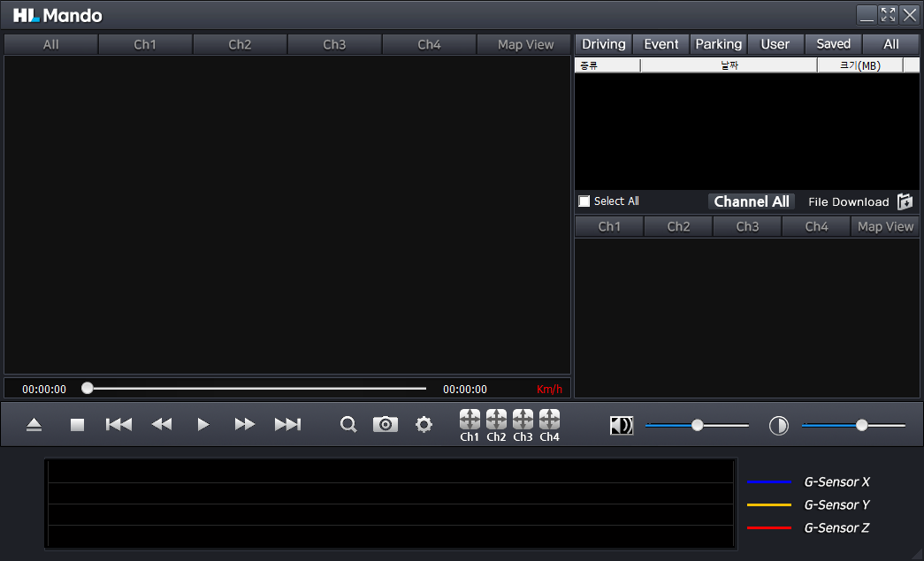Image resolution: width=924 pixels, height=561 pixels.
Task: Toggle Ch1 fullscreen icon in toolbar
Action: point(470,419)
